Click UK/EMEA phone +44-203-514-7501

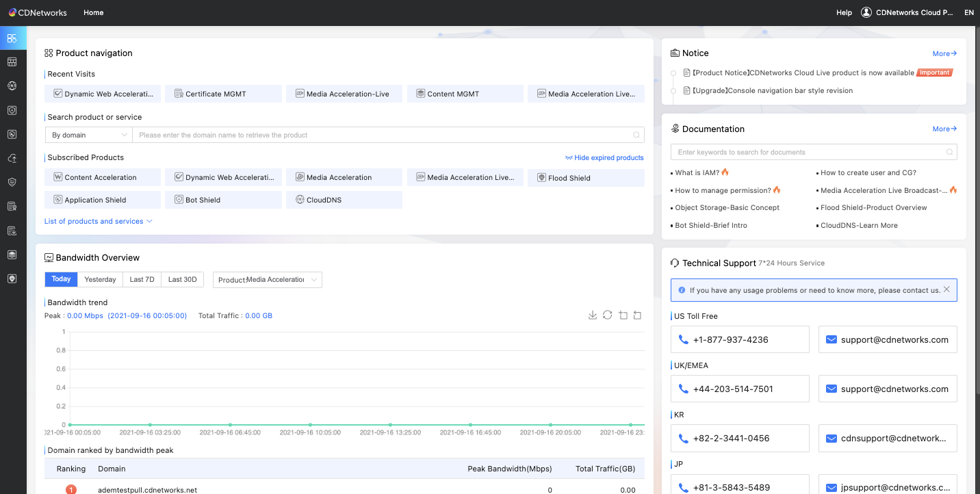(740, 389)
